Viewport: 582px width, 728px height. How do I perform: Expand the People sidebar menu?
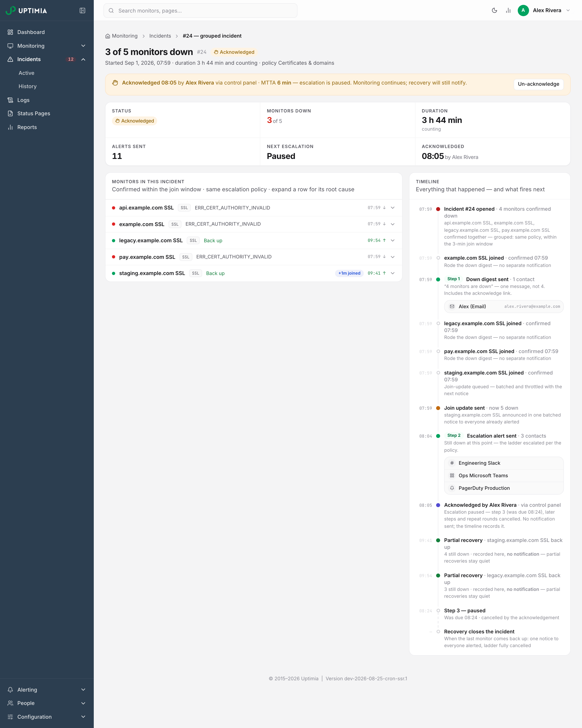pyautogui.click(x=46, y=703)
